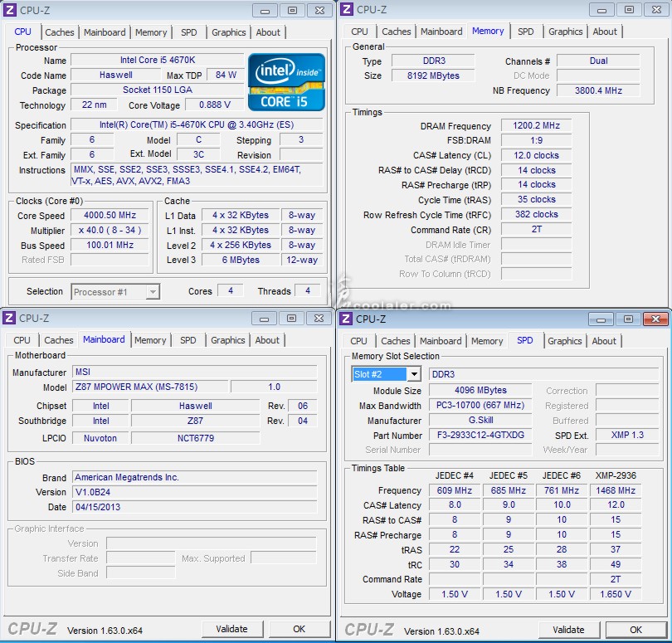
Task: Select the About tab in the Motherboard window
Action: tap(267, 340)
